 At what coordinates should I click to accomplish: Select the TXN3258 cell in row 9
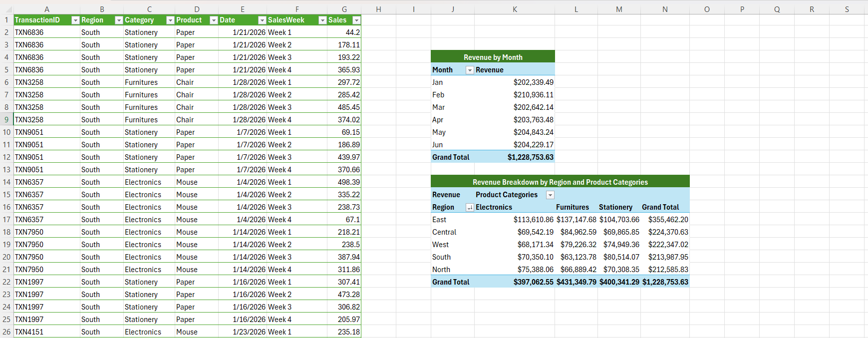click(x=47, y=119)
